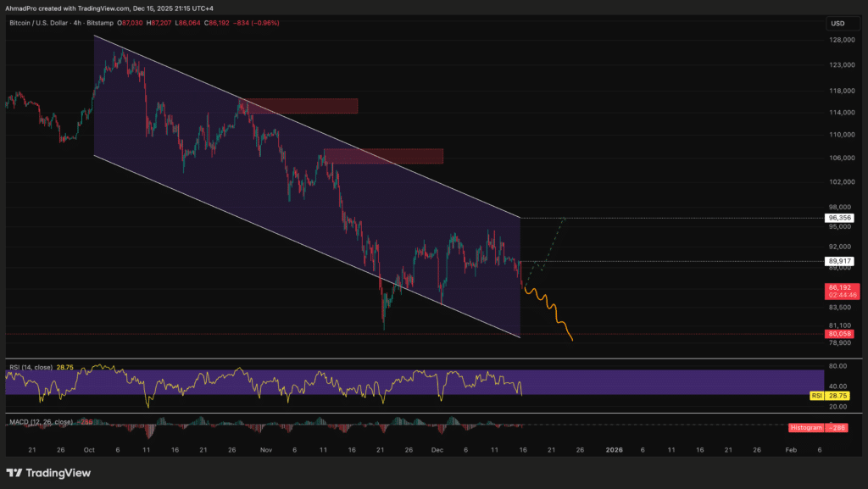Click the Nov label on time axis
This screenshot has height=489, width=868.
pyautogui.click(x=266, y=450)
